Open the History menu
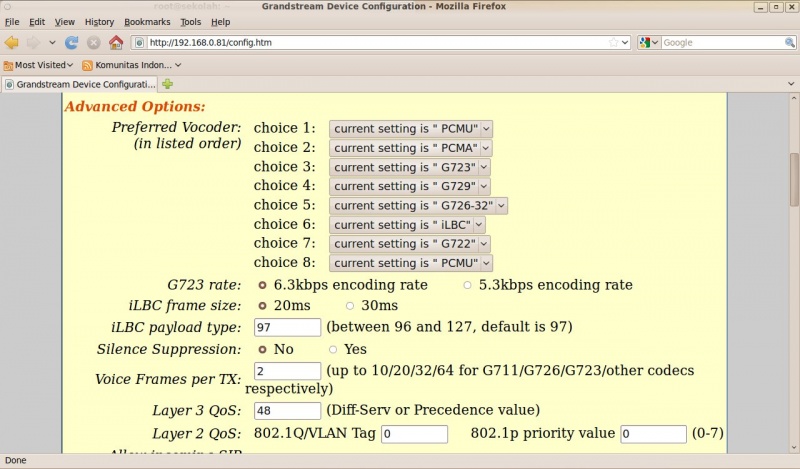The image size is (800, 469). coord(99,21)
